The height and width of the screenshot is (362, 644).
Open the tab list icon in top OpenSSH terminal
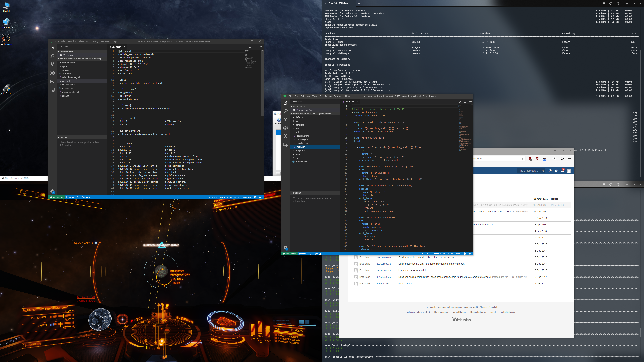(x=603, y=3)
